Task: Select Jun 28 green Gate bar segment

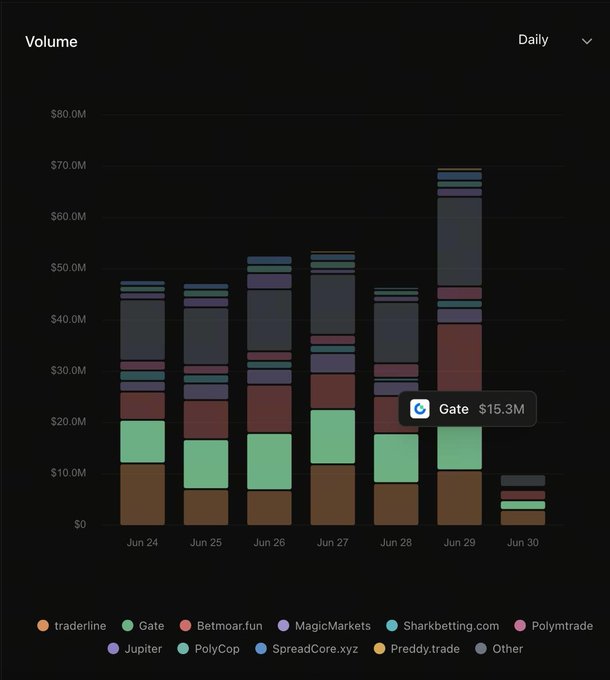Action: tap(396, 458)
